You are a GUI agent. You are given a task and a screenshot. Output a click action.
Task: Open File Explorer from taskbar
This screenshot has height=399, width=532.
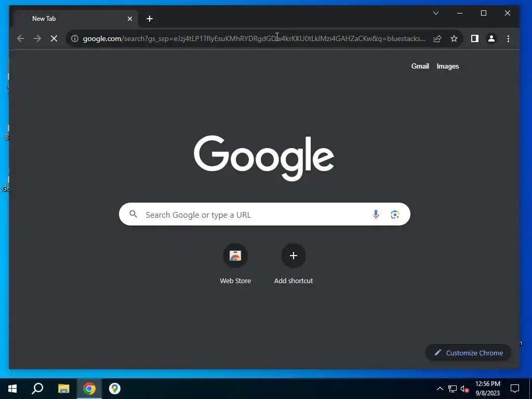pos(63,389)
